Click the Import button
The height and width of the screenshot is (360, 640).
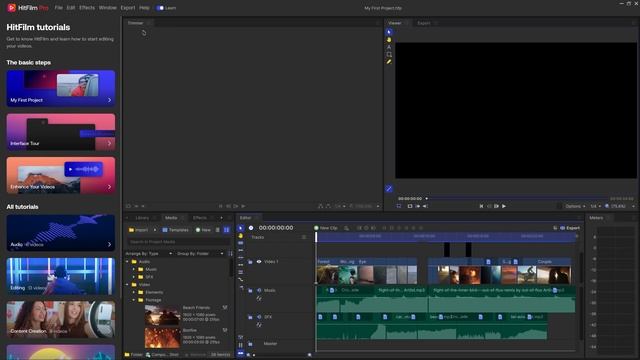click(x=139, y=230)
